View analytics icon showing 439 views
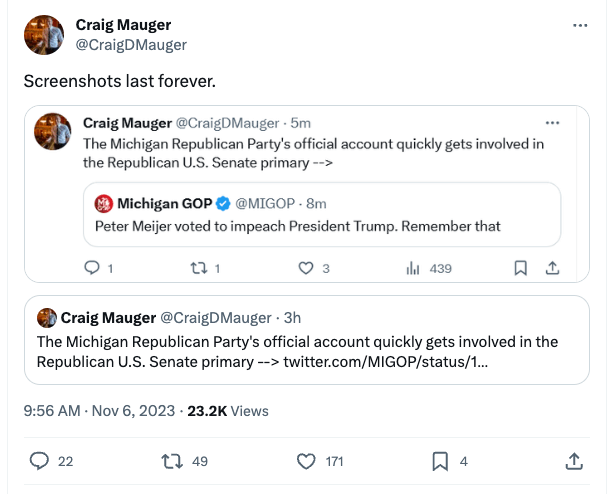The height and width of the screenshot is (494, 616). point(411,268)
